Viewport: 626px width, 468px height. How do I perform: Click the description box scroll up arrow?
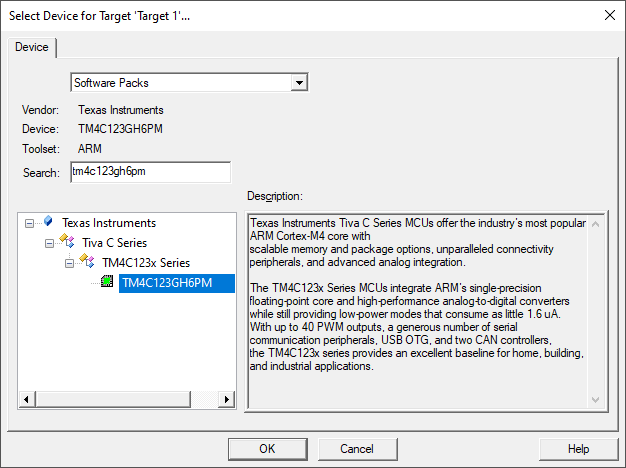pos(595,224)
